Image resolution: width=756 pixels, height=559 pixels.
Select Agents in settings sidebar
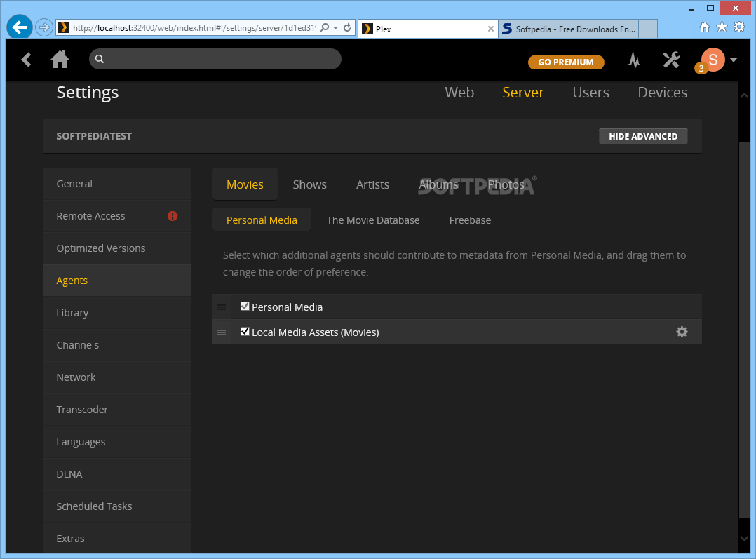point(117,281)
